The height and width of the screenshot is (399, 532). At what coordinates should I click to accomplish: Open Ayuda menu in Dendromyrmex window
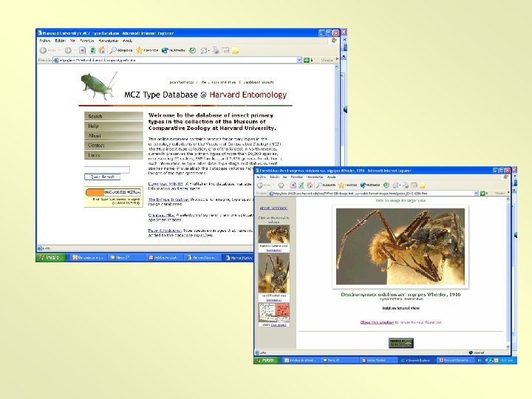(332, 177)
